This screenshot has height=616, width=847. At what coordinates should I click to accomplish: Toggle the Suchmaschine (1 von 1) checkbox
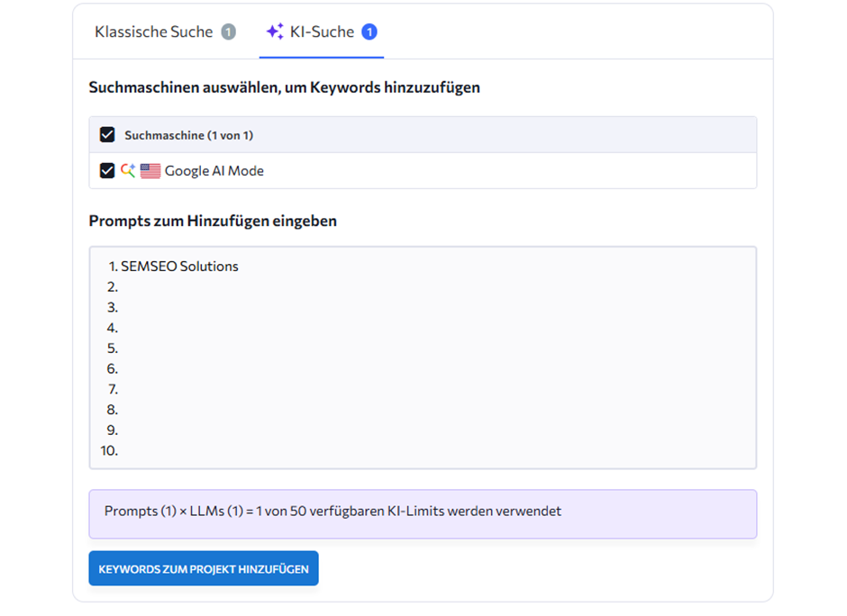pos(107,135)
